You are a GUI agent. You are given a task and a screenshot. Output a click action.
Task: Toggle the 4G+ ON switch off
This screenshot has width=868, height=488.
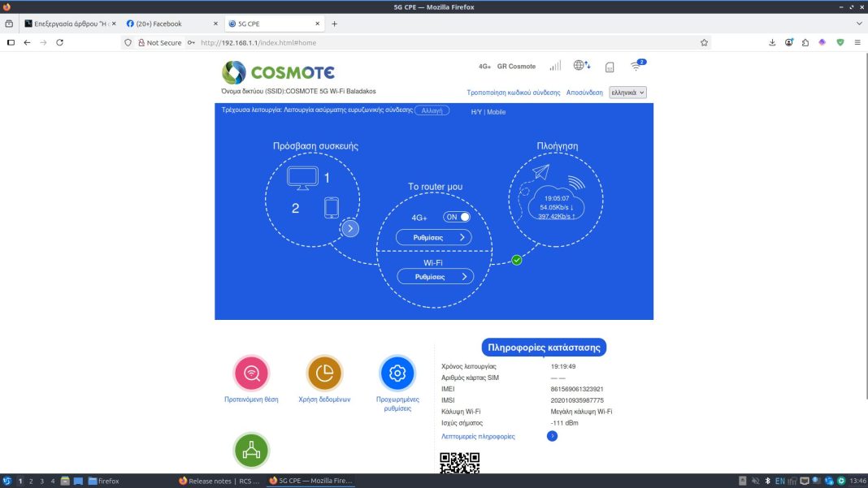[457, 217]
